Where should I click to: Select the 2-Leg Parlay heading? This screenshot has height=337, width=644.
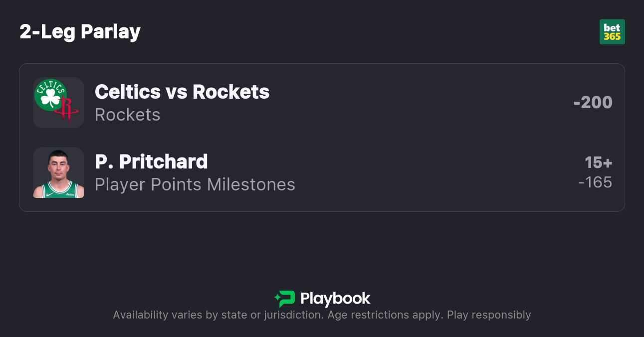[x=80, y=32]
